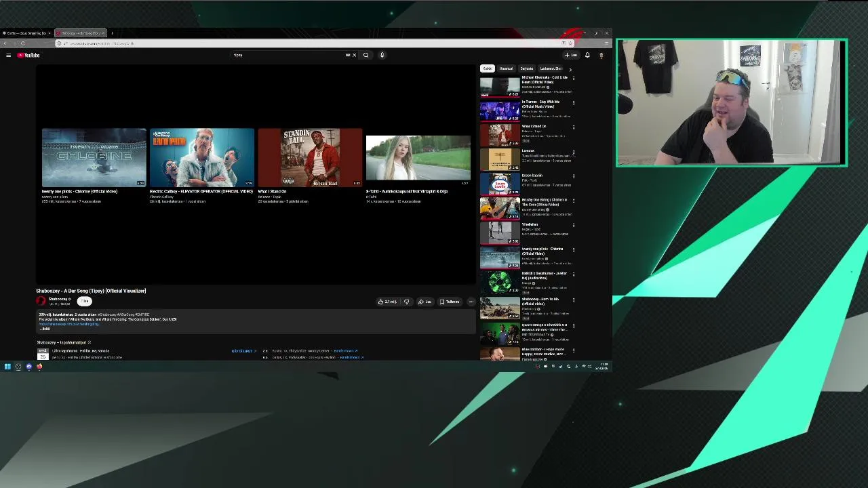Open the YouTube hamburger guide menu

point(8,56)
